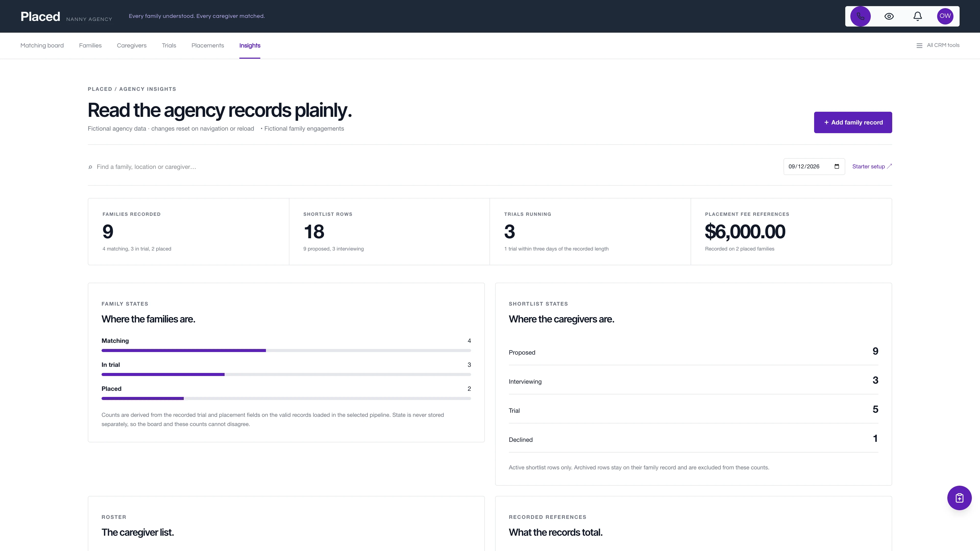Open the OW user avatar menu
The height and width of the screenshot is (551, 980).
click(945, 16)
